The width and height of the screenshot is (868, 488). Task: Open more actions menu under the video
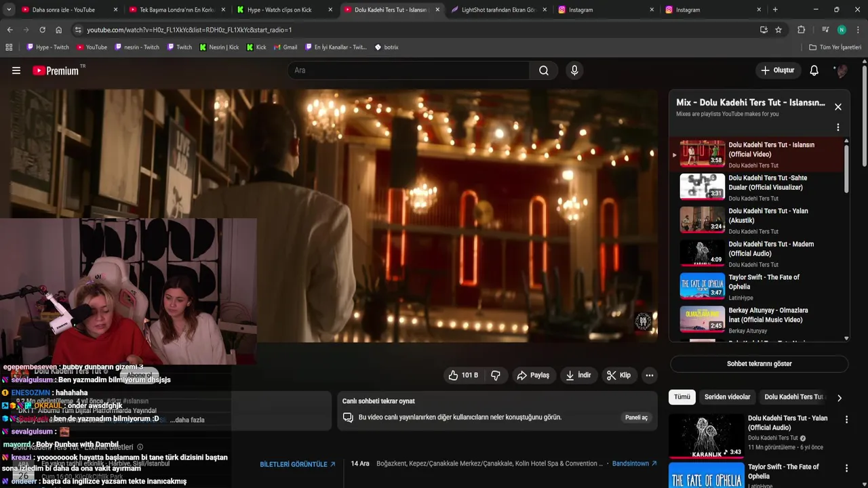coord(650,375)
